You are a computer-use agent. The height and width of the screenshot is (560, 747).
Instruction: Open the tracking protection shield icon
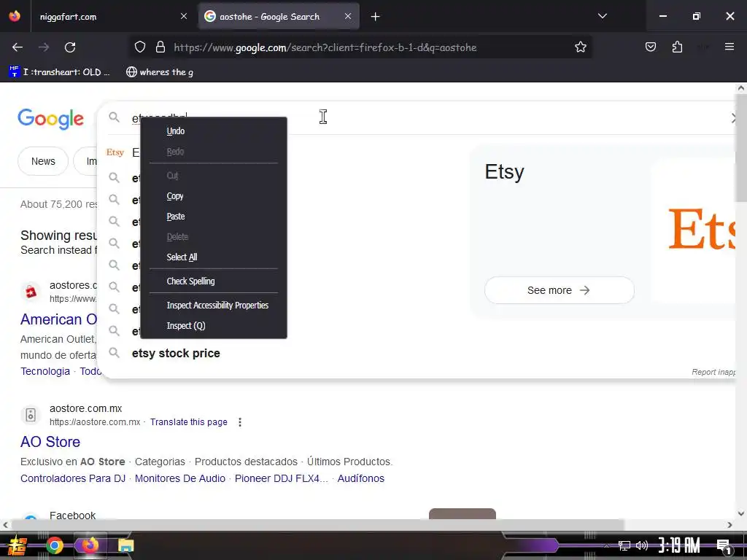(139, 47)
